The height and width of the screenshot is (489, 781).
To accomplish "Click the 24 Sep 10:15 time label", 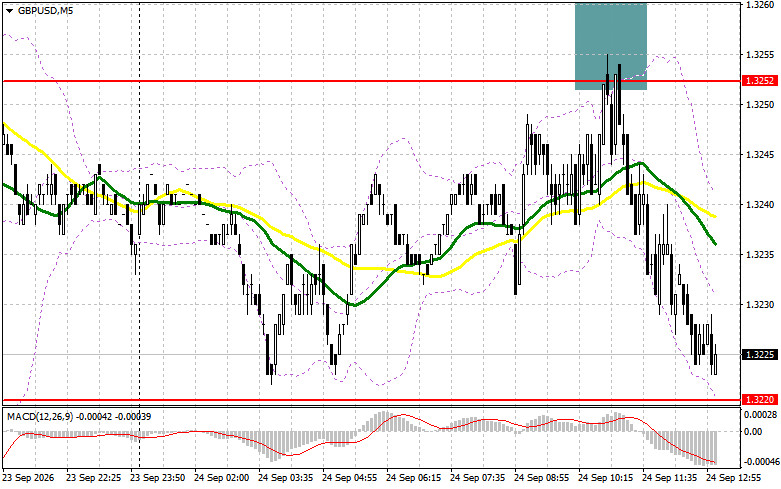I will (x=605, y=478).
